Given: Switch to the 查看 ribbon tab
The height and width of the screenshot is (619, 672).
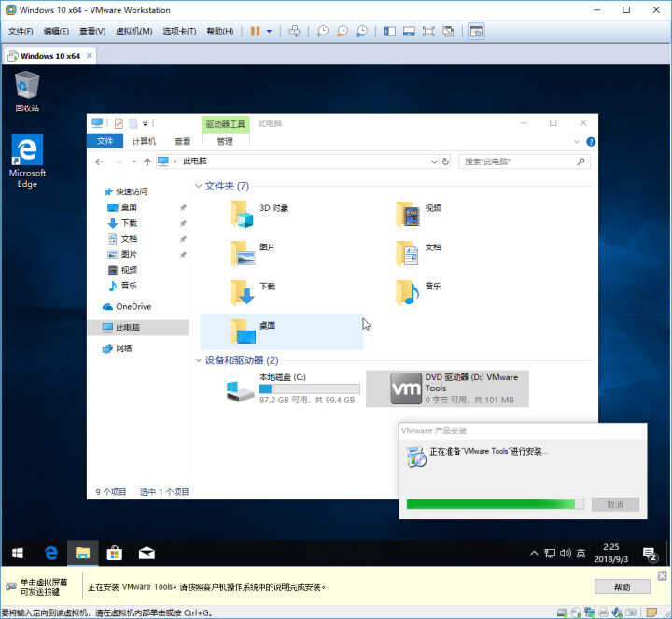Looking at the screenshot, I should 183,141.
